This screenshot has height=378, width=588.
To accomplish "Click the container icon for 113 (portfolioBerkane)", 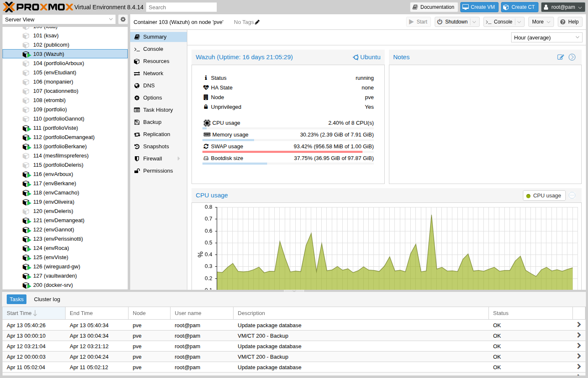I will click(26, 147).
